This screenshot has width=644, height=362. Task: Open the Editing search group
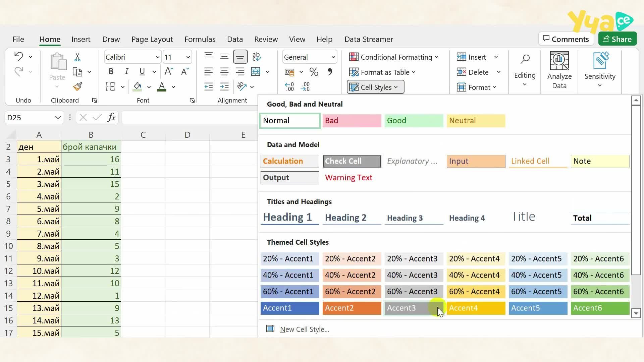(525, 70)
